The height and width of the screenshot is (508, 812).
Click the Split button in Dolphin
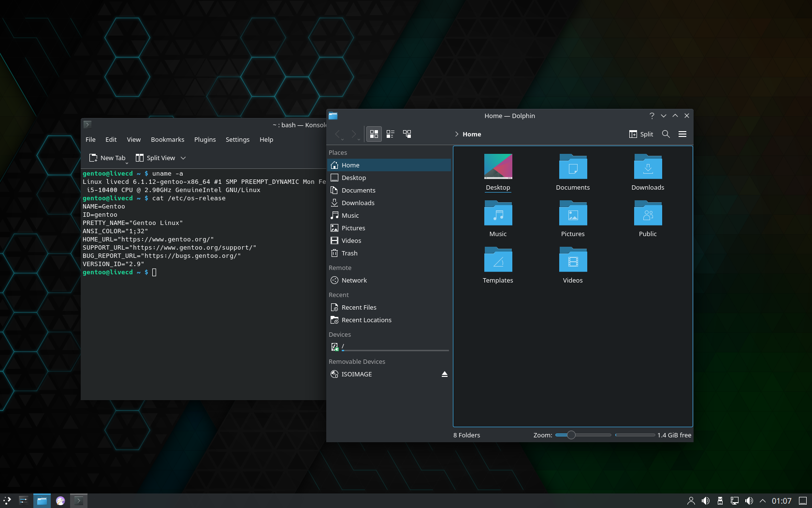641,134
